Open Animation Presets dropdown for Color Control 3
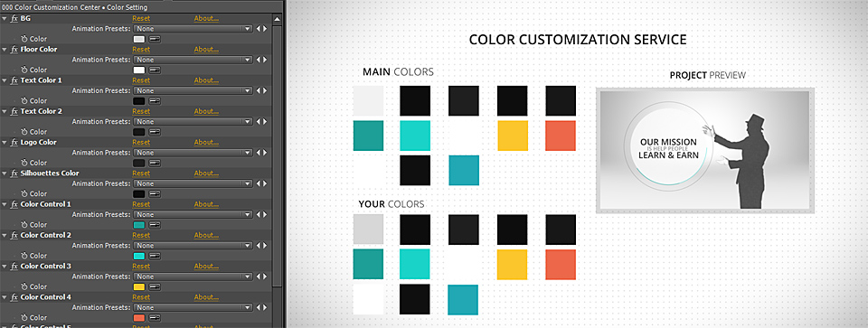This screenshot has width=868, height=328. 193,276
